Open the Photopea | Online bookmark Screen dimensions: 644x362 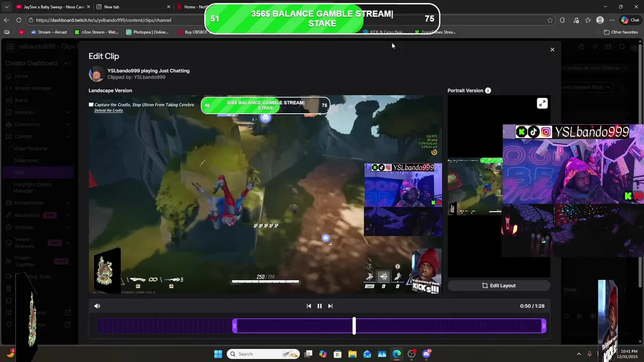click(147, 32)
